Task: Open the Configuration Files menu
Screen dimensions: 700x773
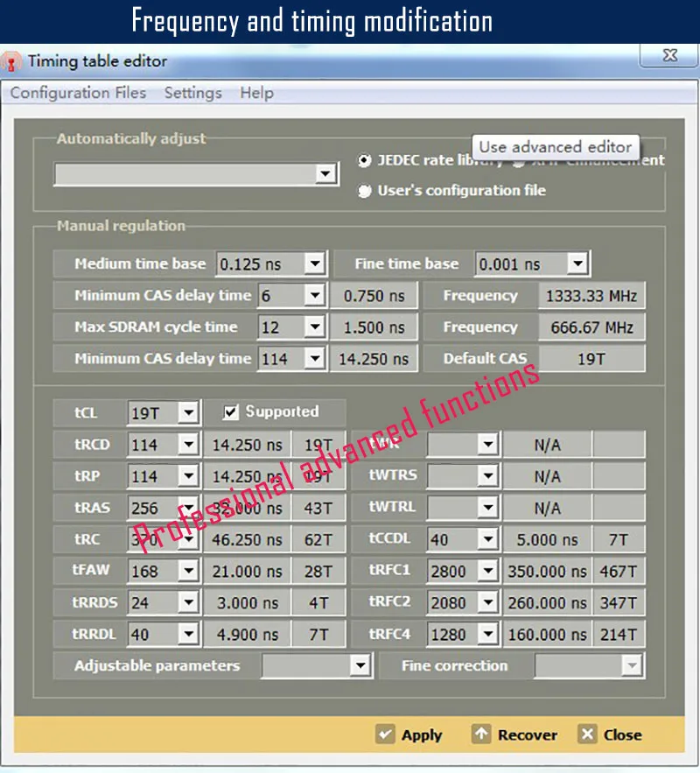Action: (x=78, y=93)
